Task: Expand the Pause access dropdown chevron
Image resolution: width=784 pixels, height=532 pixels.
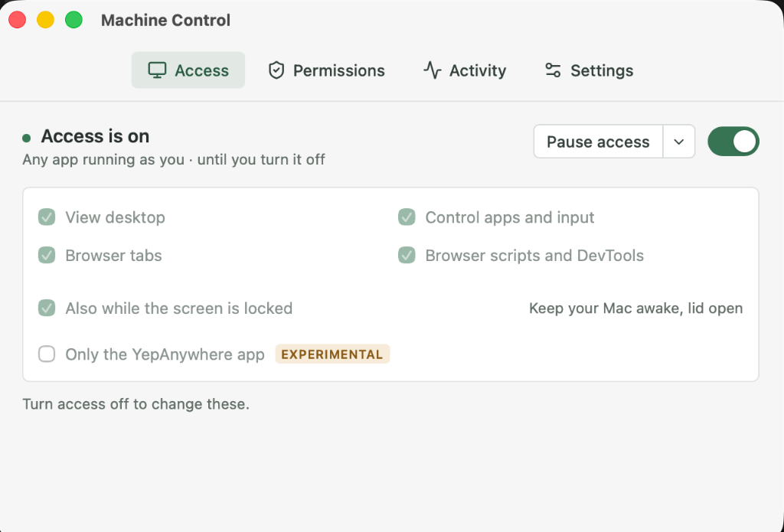Action: (x=679, y=142)
